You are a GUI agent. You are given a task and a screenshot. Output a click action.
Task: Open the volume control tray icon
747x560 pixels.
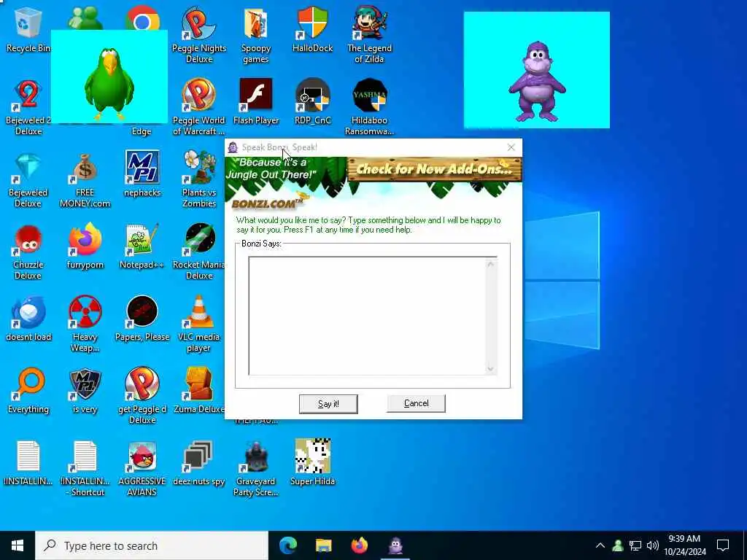(653, 545)
